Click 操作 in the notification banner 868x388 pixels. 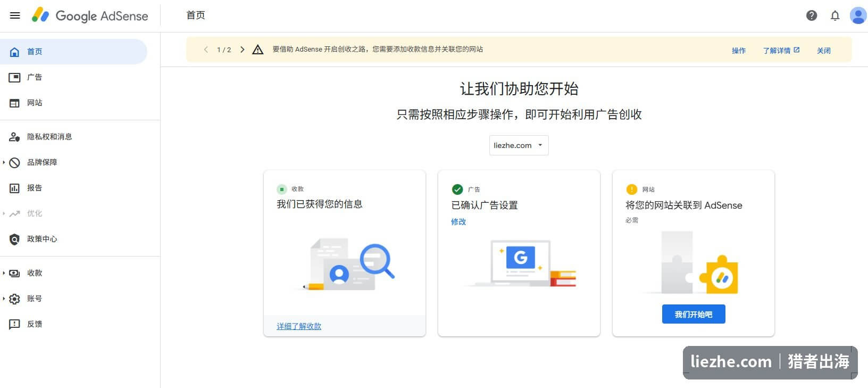[x=739, y=51]
